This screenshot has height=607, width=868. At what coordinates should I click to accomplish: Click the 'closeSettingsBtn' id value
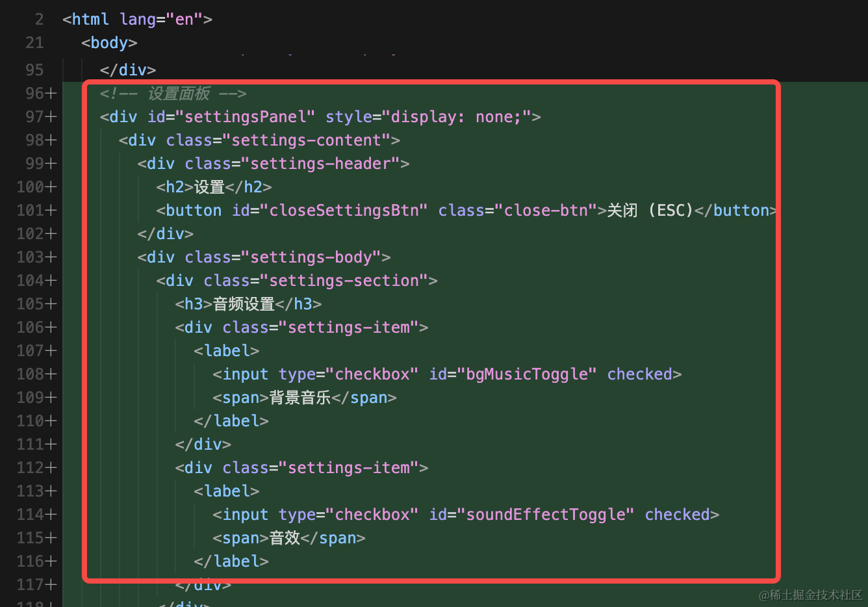344,211
